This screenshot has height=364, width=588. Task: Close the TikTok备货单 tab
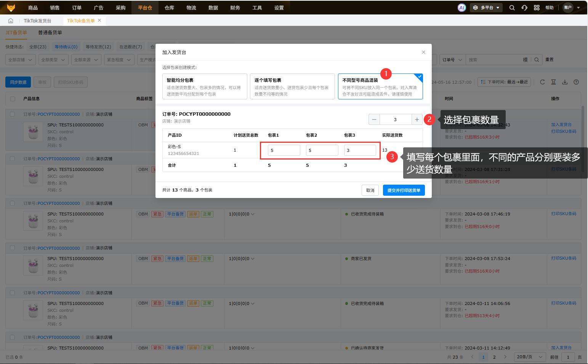click(x=99, y=21)
